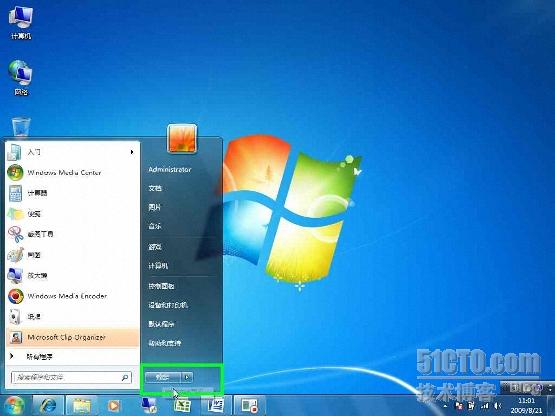This screenshot has height=416, width=555.
Task: Open the computer-monitor taskbar icon before Excel
Action: tap(149, 406)
